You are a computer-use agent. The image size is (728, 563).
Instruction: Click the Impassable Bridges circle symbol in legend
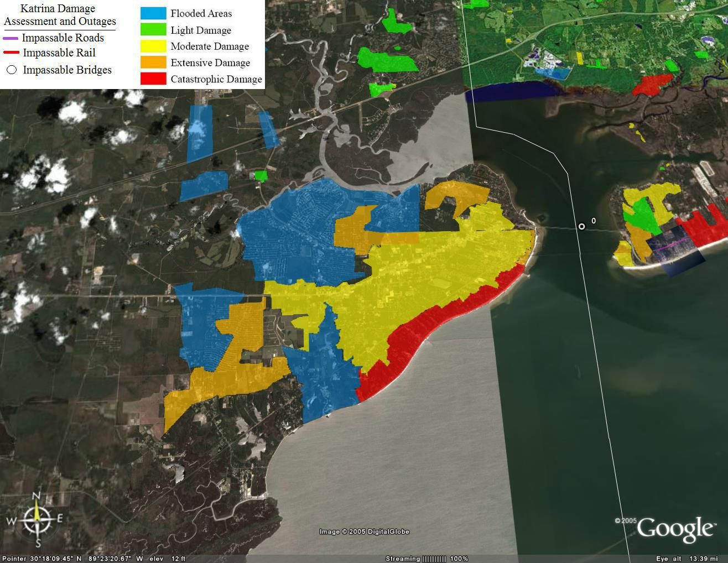(x=11, y=70)
